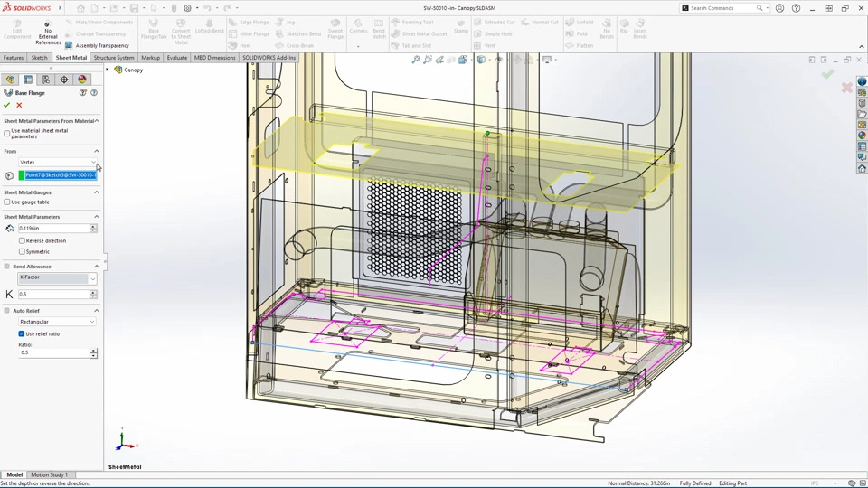Enable Use material sheet metal parameters
The height and width of the screenshot is (488, 868).
point(7,133)
